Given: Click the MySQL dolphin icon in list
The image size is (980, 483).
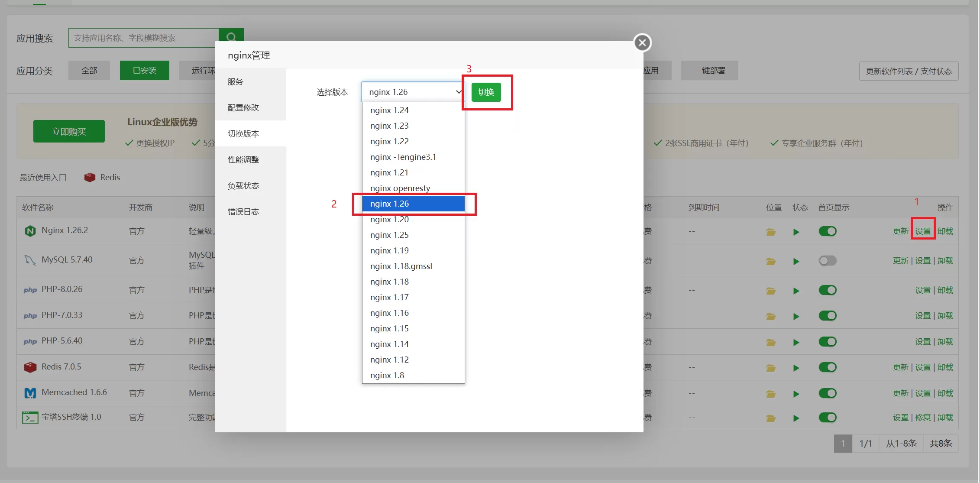Looking at the screenshot, I should pos(30,260).
